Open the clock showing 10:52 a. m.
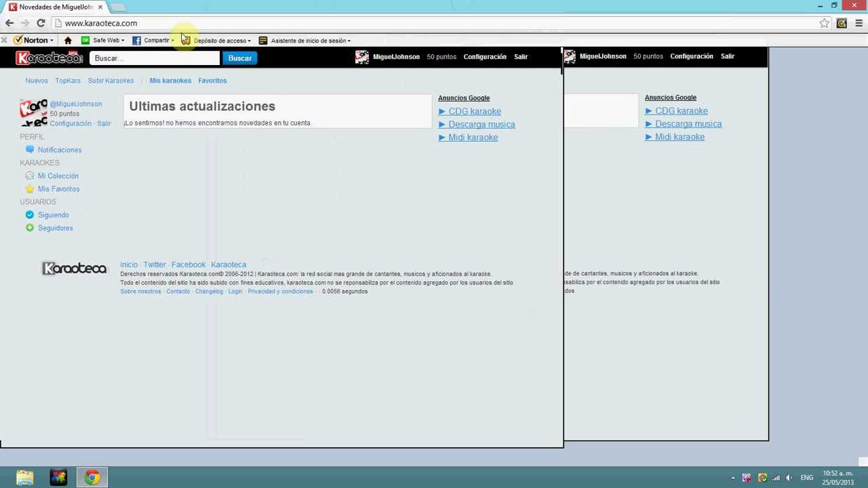The width and height of the screenshot is (868, 488). (x=838, y=478)
